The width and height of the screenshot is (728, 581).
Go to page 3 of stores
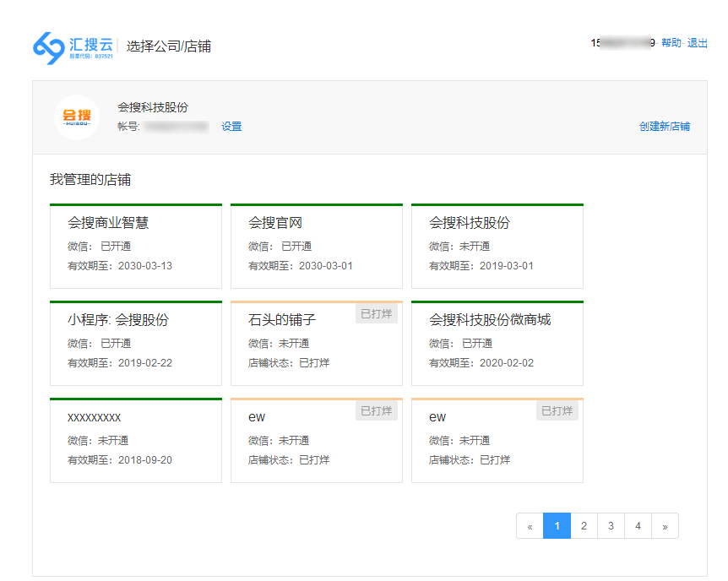[x=611, y=525]
